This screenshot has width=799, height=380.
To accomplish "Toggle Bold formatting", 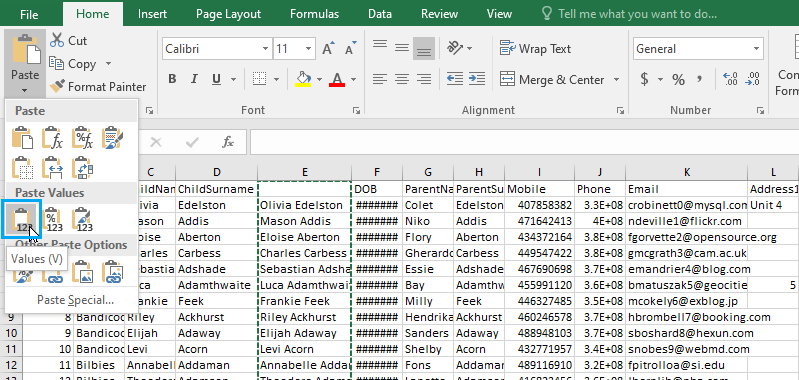I will [172, 79].
